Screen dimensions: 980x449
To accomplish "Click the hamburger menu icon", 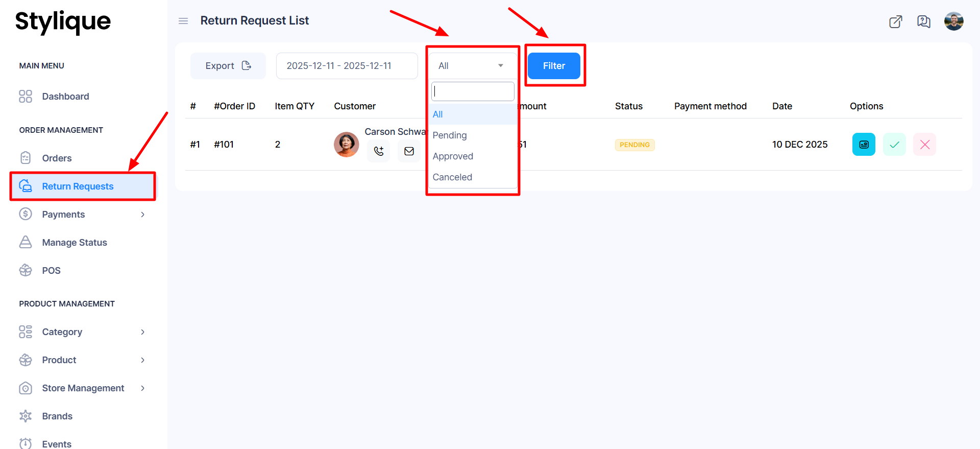I will pyautogui.click(x=183, y=21).
